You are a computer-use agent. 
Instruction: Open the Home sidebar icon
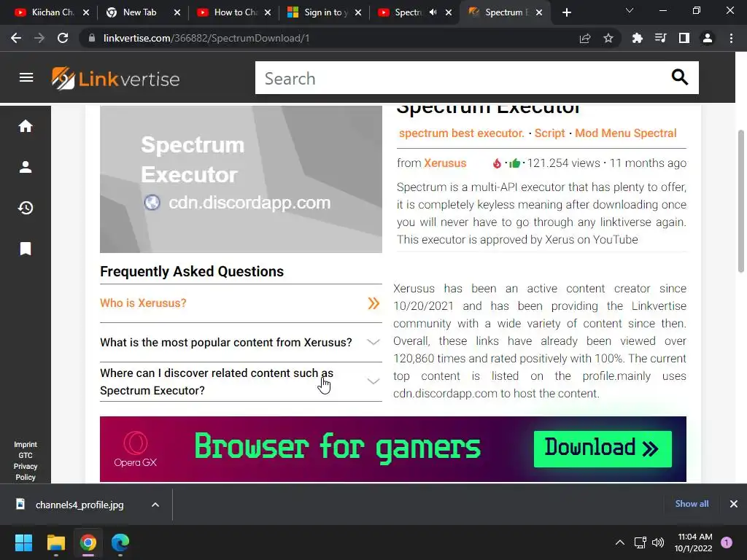pos(26,126)
